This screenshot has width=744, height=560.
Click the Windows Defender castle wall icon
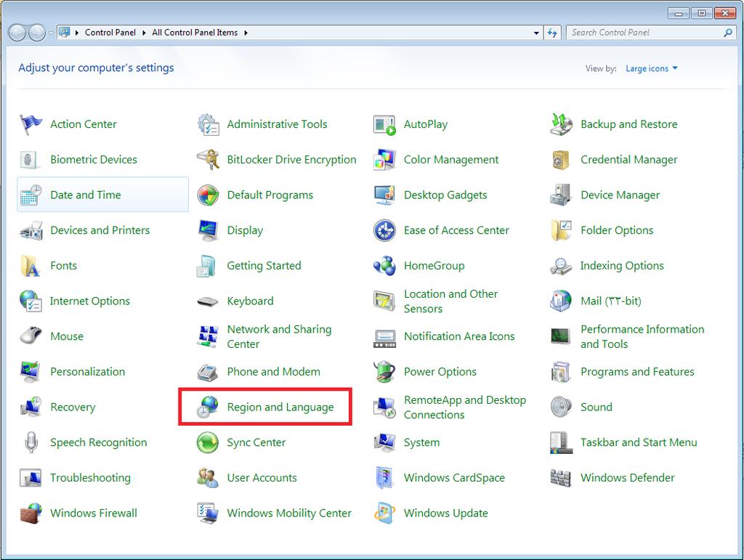[560, 478]
